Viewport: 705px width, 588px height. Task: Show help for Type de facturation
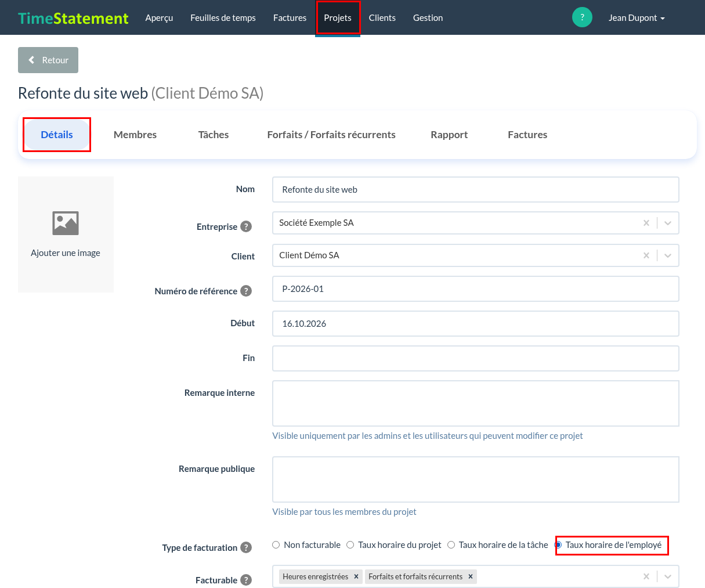tap(246, 547)
